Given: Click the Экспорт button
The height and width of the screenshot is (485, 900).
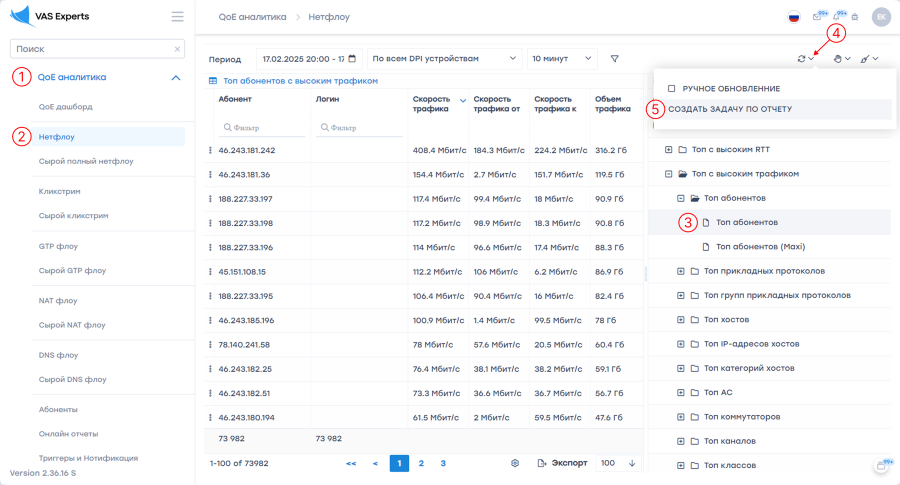Looking at the screenshot, I should (563, 463).
